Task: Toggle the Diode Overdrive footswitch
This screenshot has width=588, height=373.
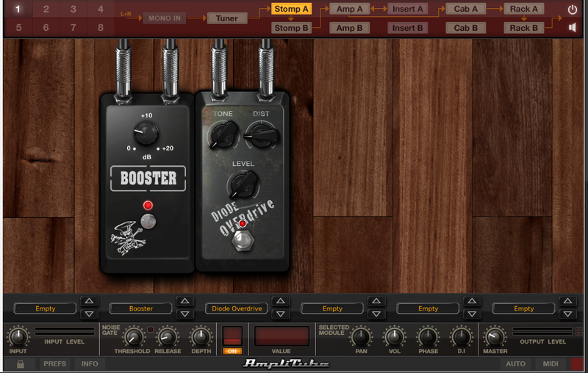Action: (x=243, y=240)
